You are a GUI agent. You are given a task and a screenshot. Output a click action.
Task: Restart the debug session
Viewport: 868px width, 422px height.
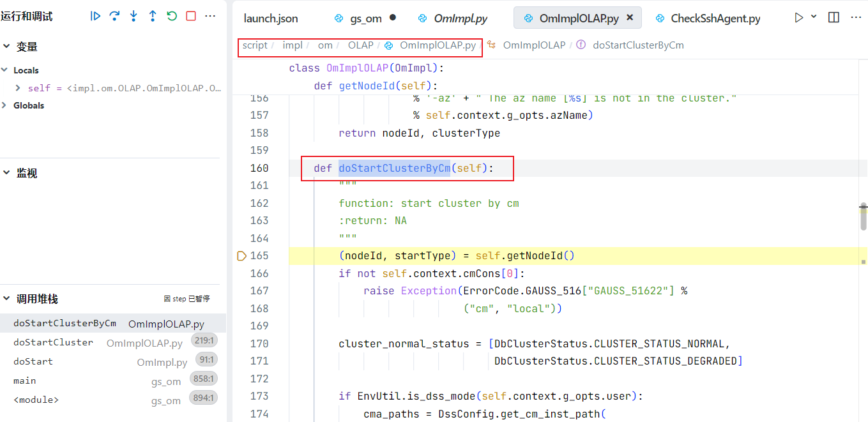coord(172,16)
